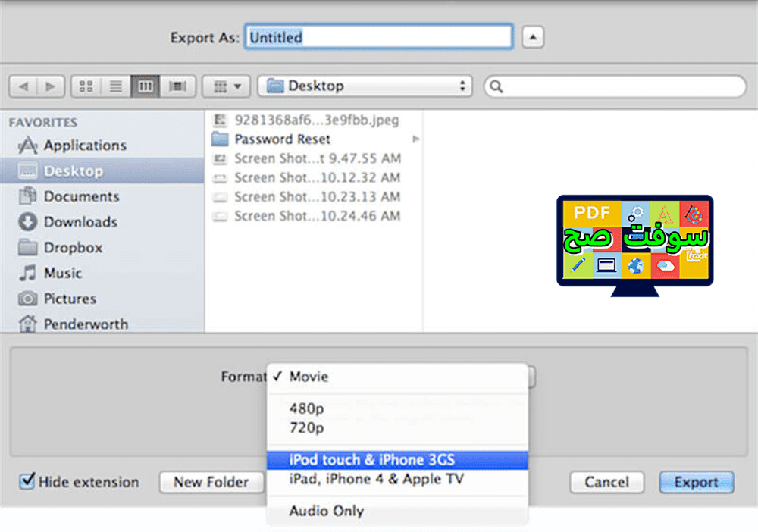The image size is (758, 532).
Task: Navigate back with the back arrow
Action: click(23, 86)
